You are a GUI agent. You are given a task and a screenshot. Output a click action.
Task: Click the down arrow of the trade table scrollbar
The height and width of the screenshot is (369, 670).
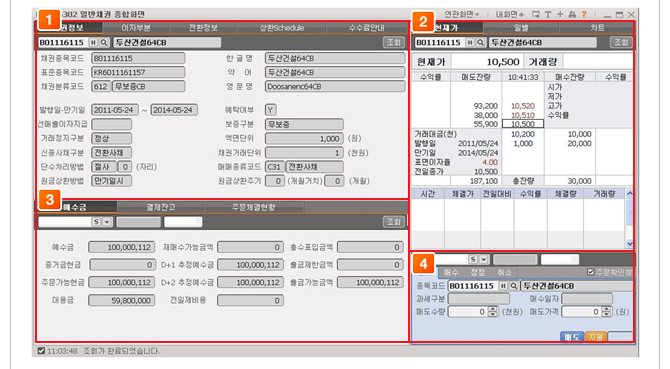tap(629, 244)
